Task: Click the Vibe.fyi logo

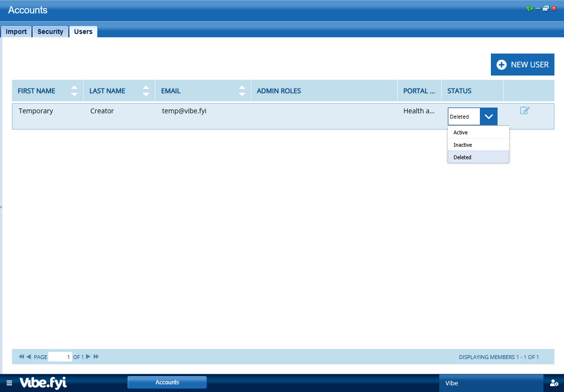Action: tap(43, 383)
